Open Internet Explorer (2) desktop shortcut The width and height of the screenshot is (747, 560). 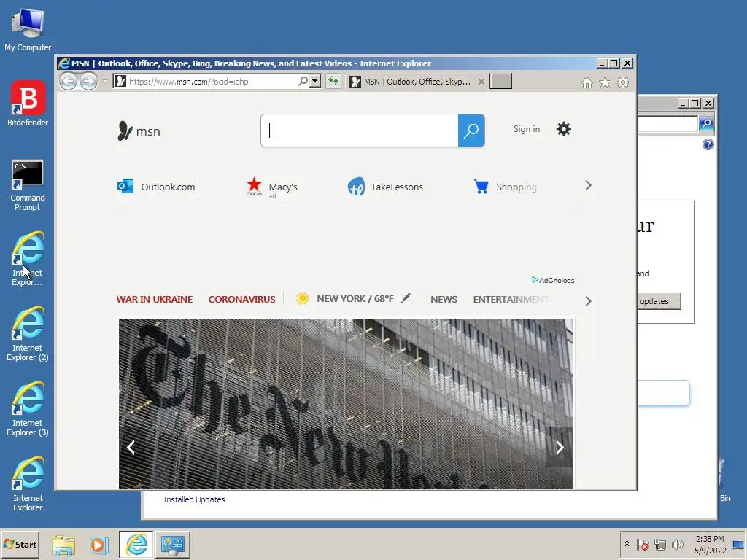[28, 334]
